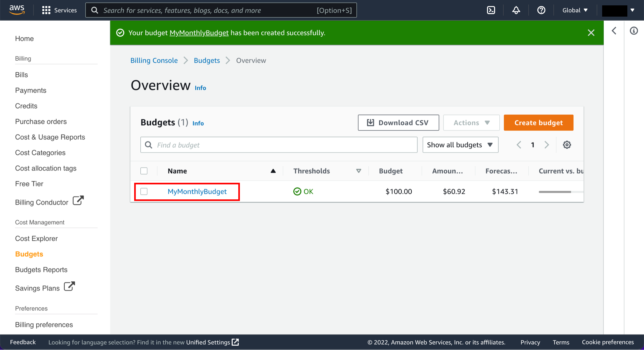This screenshot has height=350, width=644.
Task: Open the help question mark menu
Action: point(541,10)
